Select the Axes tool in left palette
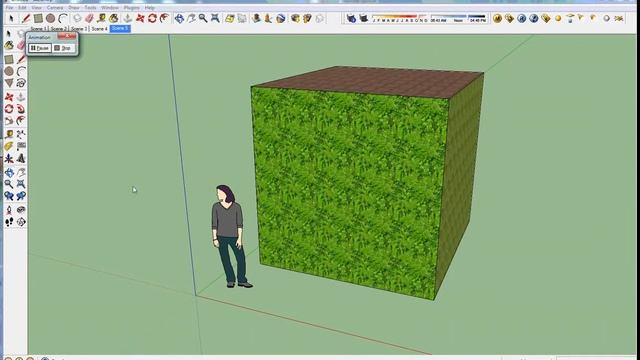The image size is (640, 360). pos(9,158)
